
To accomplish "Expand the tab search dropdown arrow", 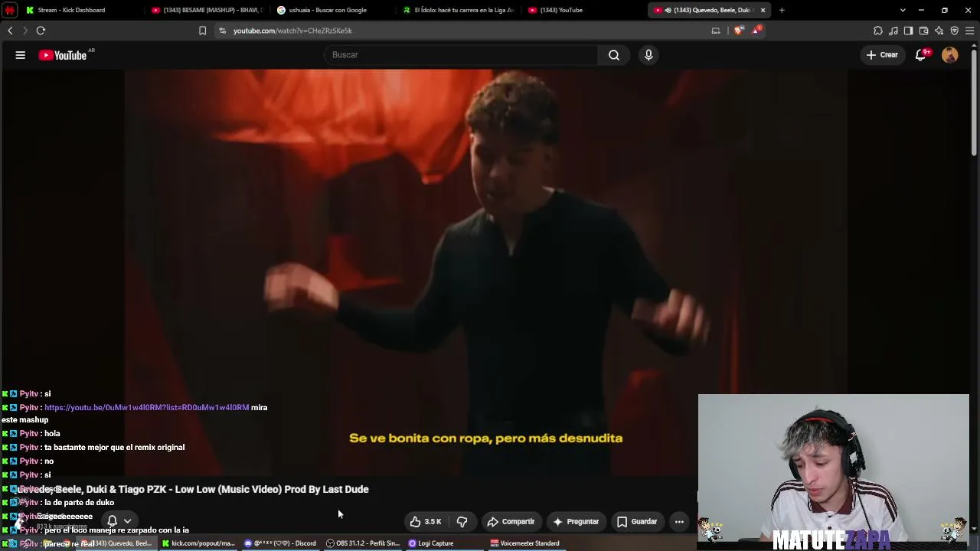I will (903, 10).
